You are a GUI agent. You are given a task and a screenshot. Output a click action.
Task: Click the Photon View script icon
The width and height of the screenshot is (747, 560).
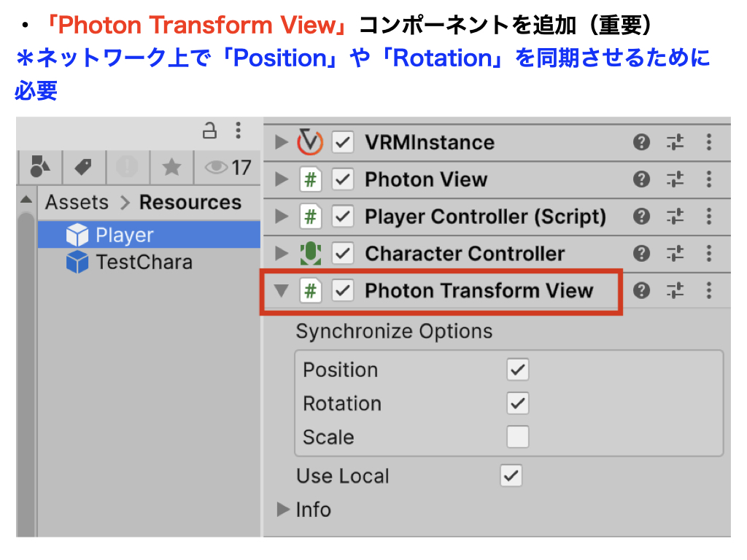pos(310,179)
